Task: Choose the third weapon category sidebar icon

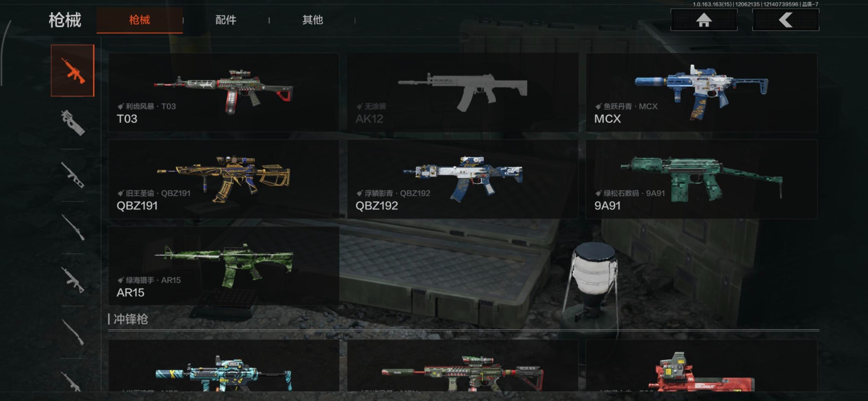Action: coord(72,175)
